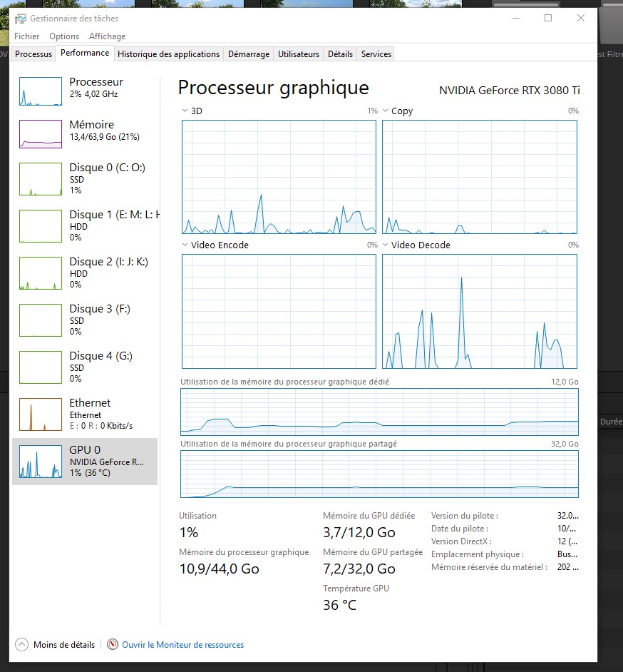Switch to the Processus tab

(34, 54)
